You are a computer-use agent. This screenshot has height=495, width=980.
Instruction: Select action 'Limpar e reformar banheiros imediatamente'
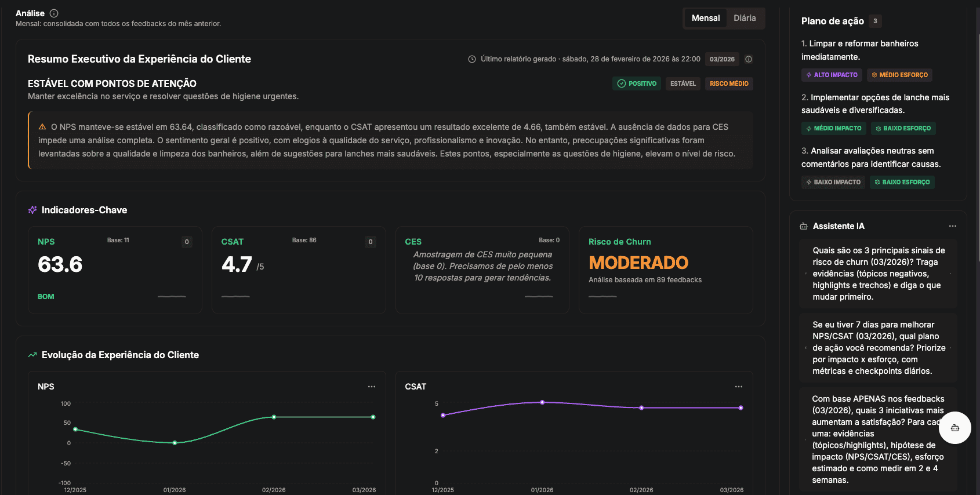(859, 50)
